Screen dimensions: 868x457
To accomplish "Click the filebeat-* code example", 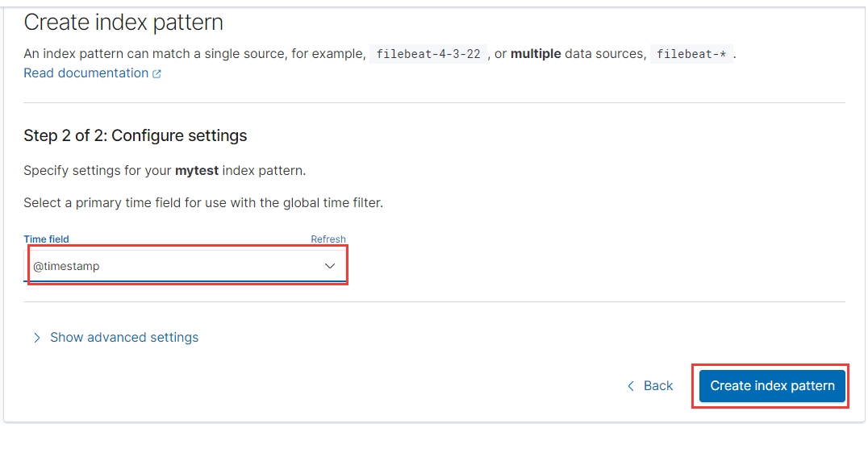I will [x=691, y=54].
